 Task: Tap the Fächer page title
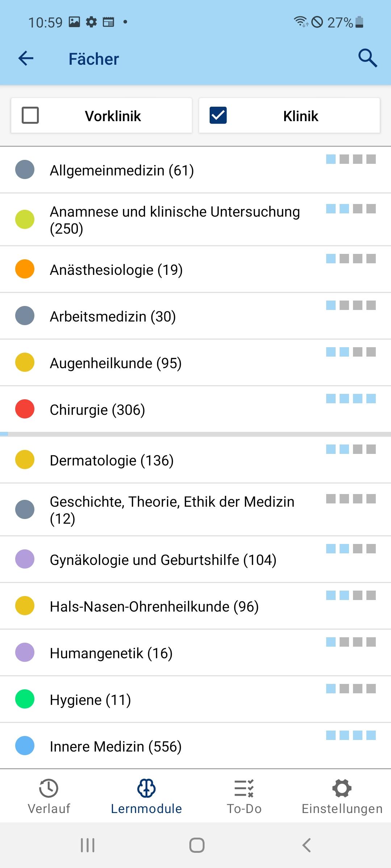pos(94,59)
